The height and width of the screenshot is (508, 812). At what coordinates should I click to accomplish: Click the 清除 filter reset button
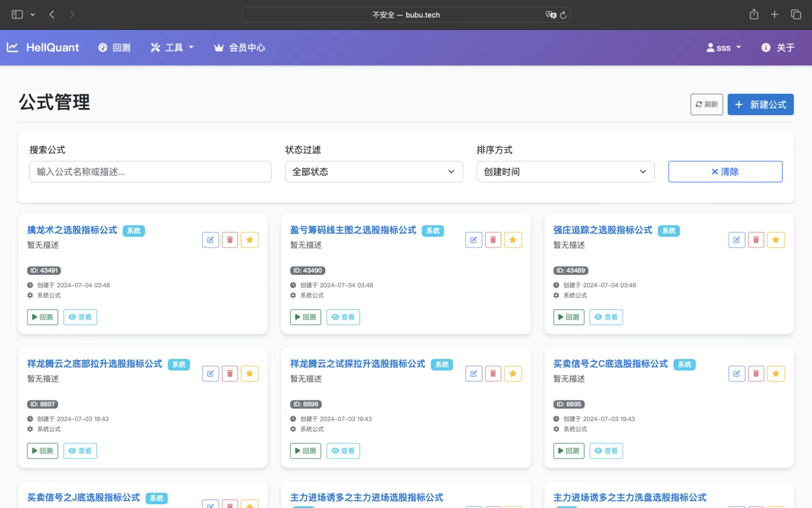725,172
